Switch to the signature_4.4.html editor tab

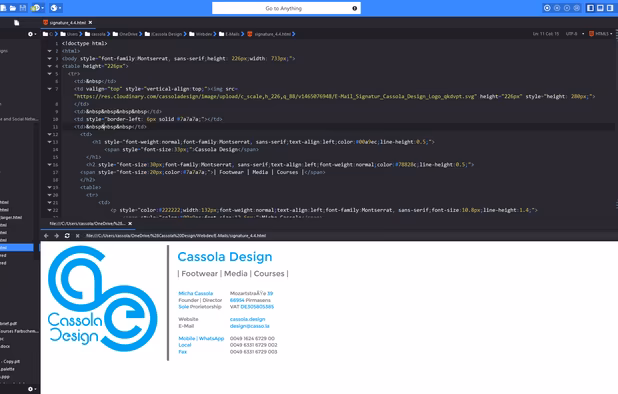(67, 22)
